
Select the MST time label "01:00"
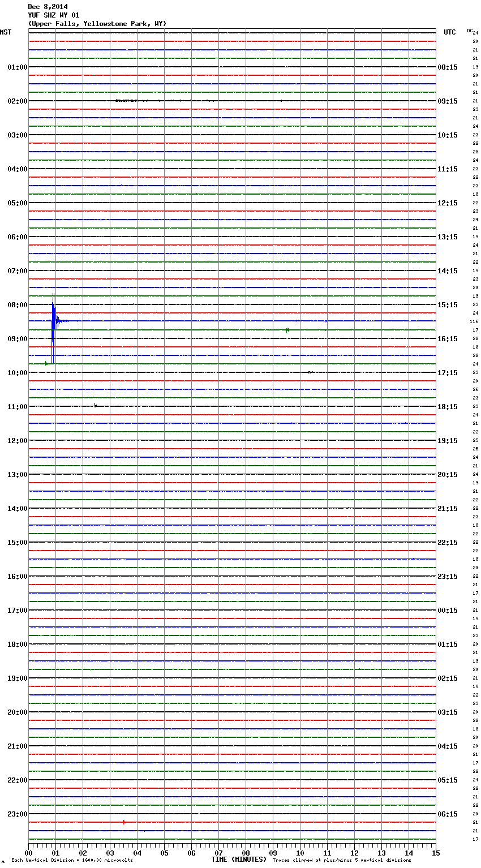18,67
